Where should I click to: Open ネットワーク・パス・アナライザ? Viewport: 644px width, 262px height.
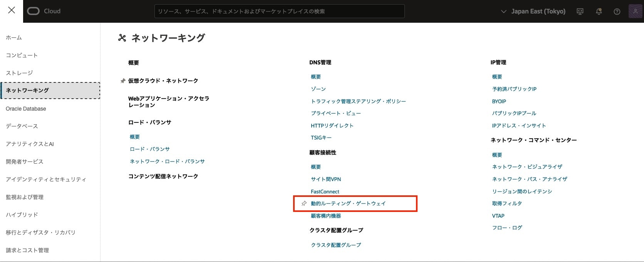(530, 179)
